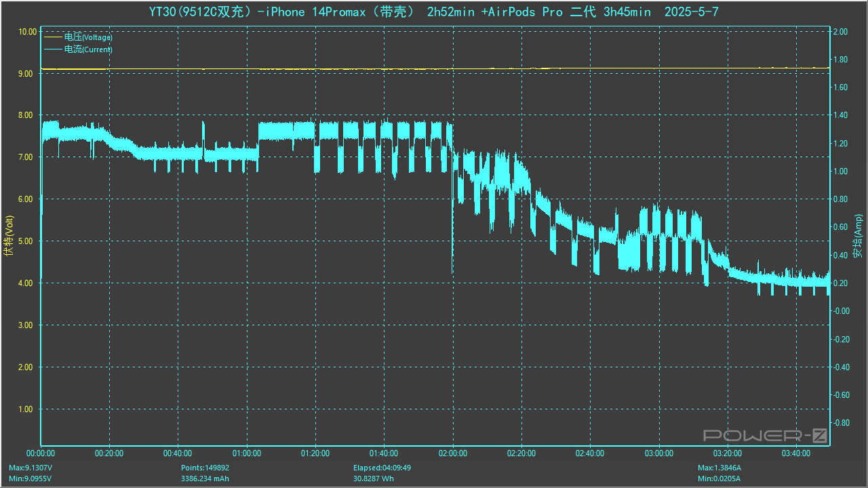Click the Max:1.3846A current readout
868x488 pixels.
coord(719,468)
